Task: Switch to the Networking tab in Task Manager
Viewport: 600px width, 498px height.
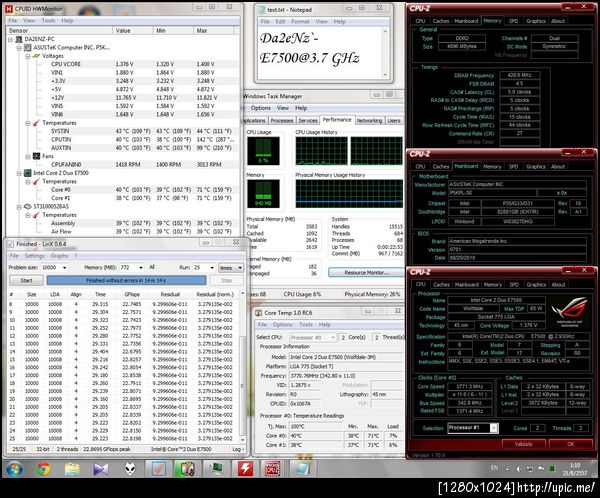Action: point(370,120)
